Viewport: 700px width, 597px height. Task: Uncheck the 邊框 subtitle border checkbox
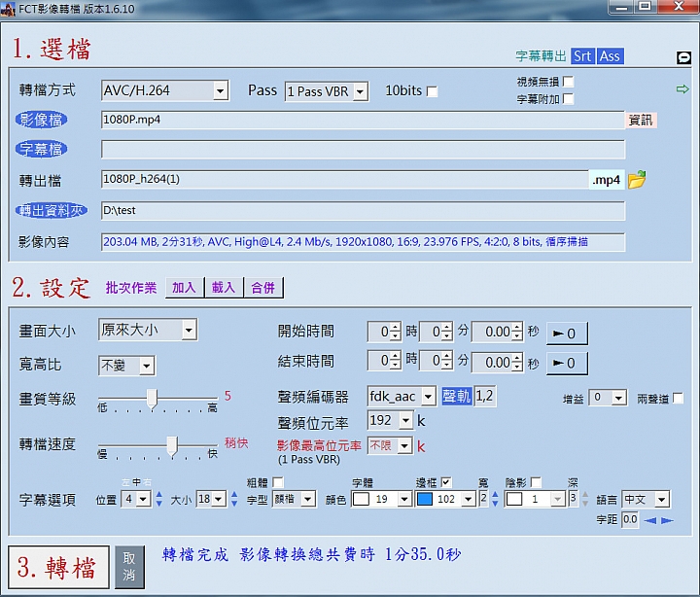click(446, 482)
